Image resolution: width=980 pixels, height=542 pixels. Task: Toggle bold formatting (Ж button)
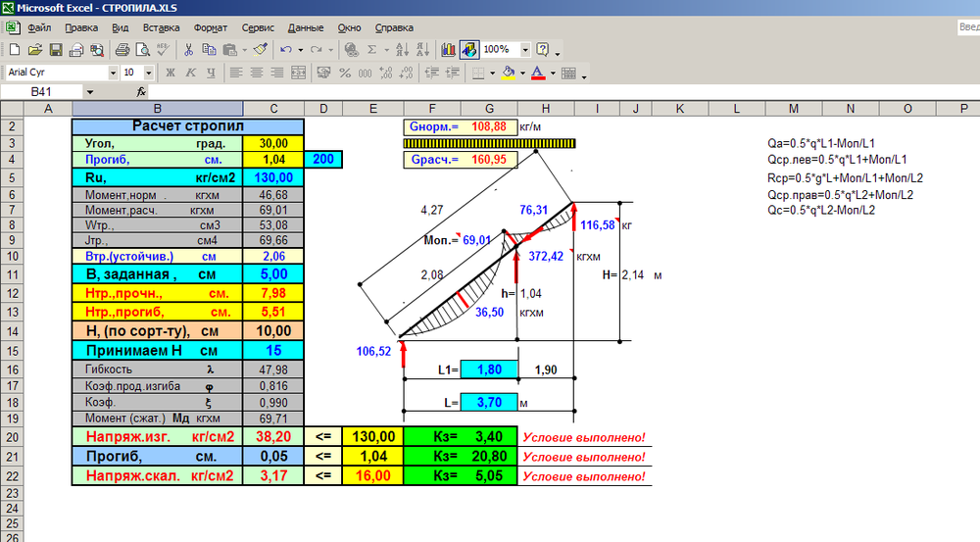point(170,73)
